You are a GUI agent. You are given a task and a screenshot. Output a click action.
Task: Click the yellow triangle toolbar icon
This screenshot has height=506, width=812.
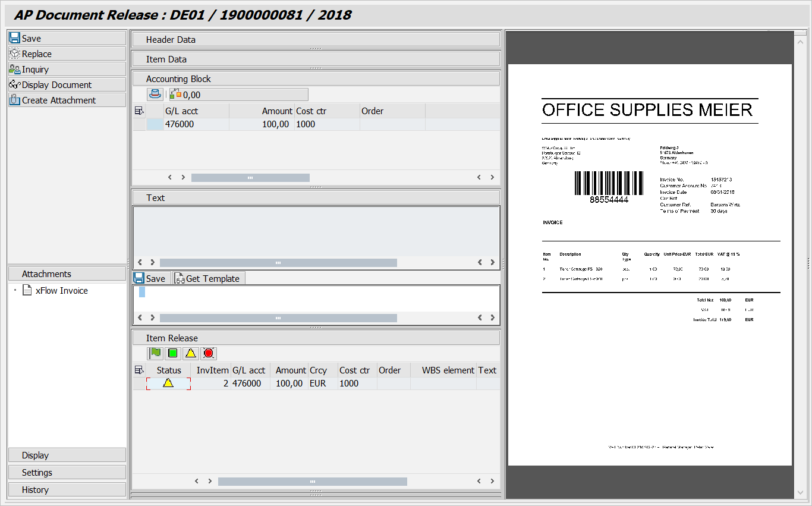pyautogui.click(x=190, y=353)
